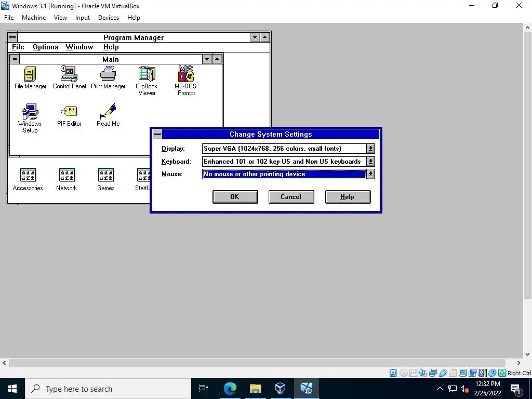
Task: Click the Windows search box on taskbar
Action: pyautogui.click(x=108, y=389)
